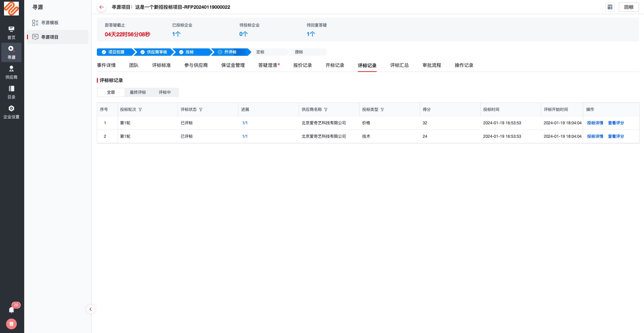The height and width of the screenshot is (333, 644).
Task: Click supplier name in row 1
Action: click(324, 123)
